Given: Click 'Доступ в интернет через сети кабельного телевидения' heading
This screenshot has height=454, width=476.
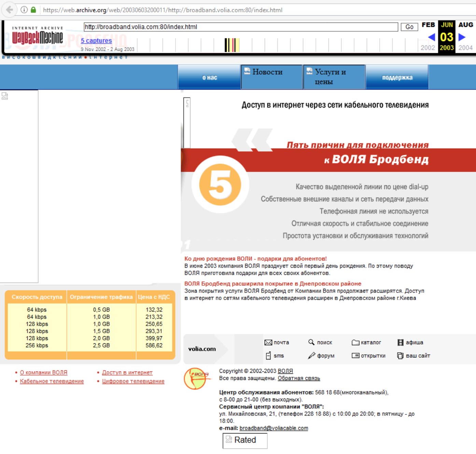Looking at the screenshot, I should coord(335,105).
